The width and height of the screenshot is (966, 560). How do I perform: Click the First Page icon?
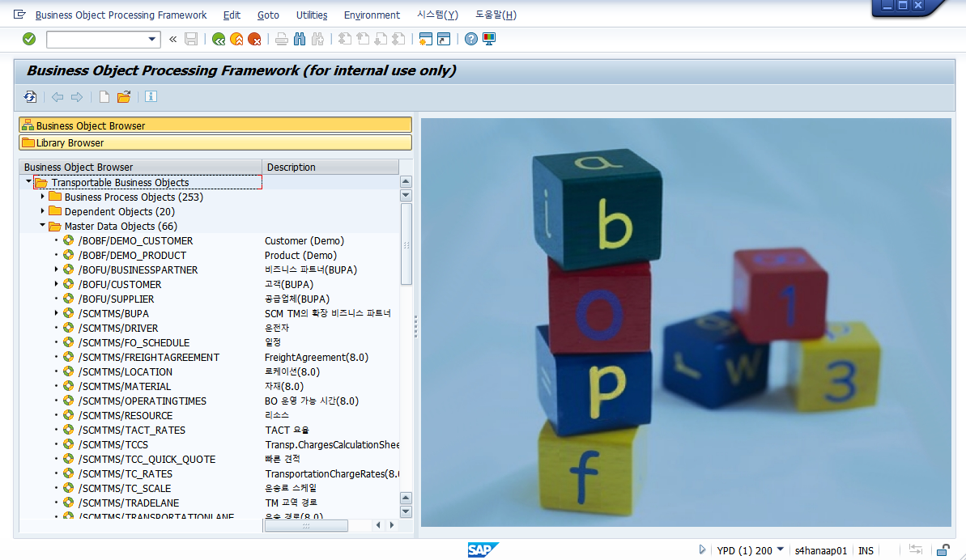coord(345,39)
